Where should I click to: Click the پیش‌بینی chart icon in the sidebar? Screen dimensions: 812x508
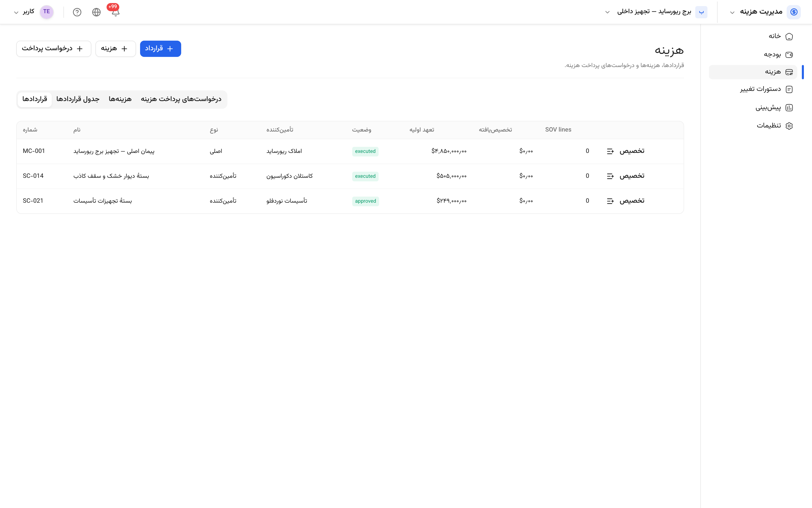789,108
